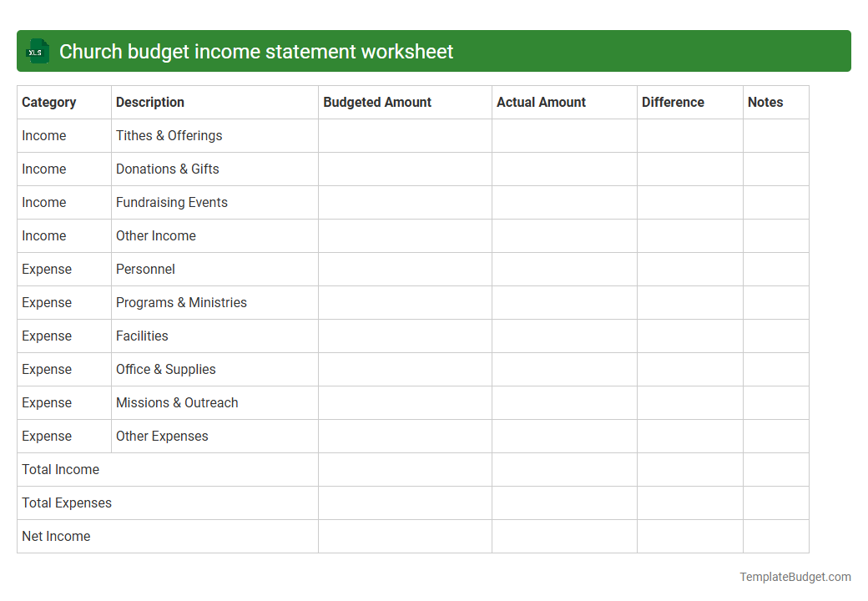The width and height of the screenshot is (868, 601).
Task: Select the Description column header
Action: (x=150, y=102)
